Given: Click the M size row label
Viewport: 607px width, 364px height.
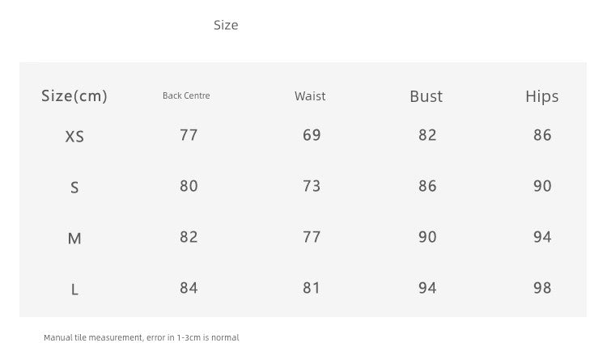Looking at the screenshot, I should tap(74, 239).
